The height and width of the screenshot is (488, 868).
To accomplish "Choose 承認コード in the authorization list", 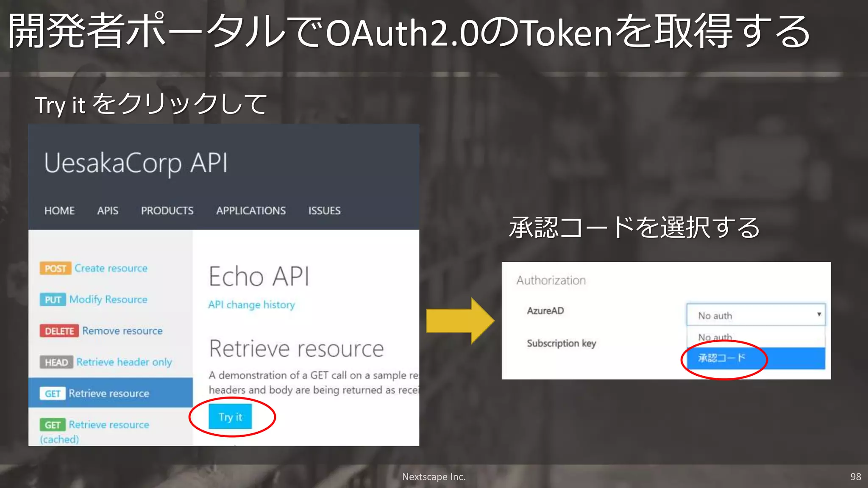I will [x=756, y=358].
